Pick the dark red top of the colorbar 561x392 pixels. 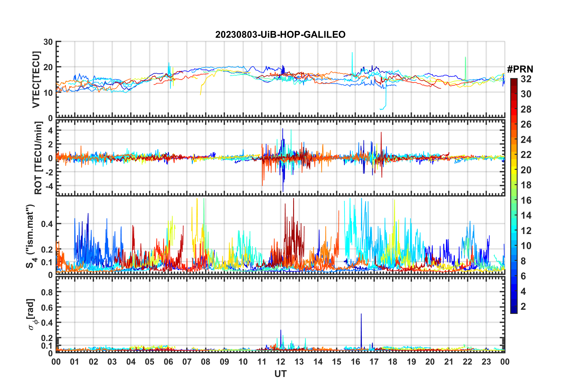coord(514,81)
